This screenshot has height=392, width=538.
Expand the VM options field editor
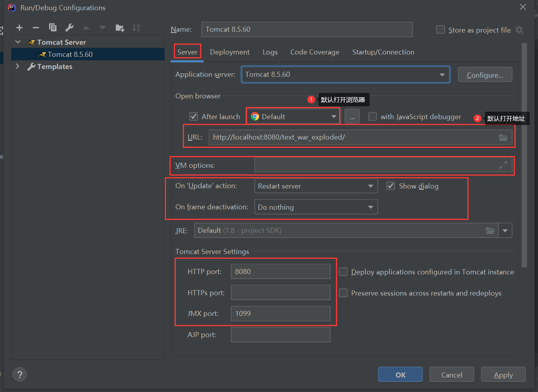(x=503, y=165)
